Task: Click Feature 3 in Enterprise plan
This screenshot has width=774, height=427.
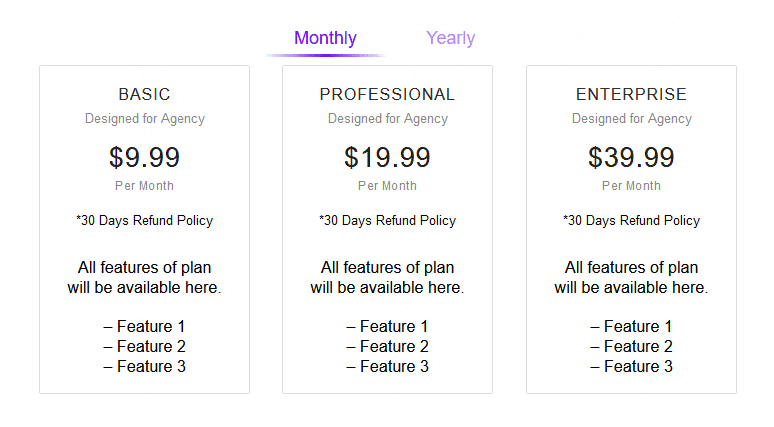Action: coord(631,366)
